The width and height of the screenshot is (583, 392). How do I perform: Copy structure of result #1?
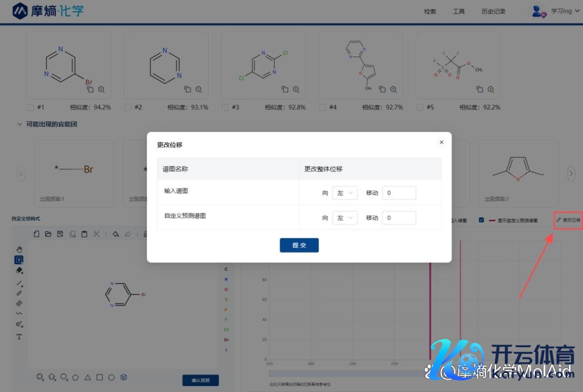[90, 90]
